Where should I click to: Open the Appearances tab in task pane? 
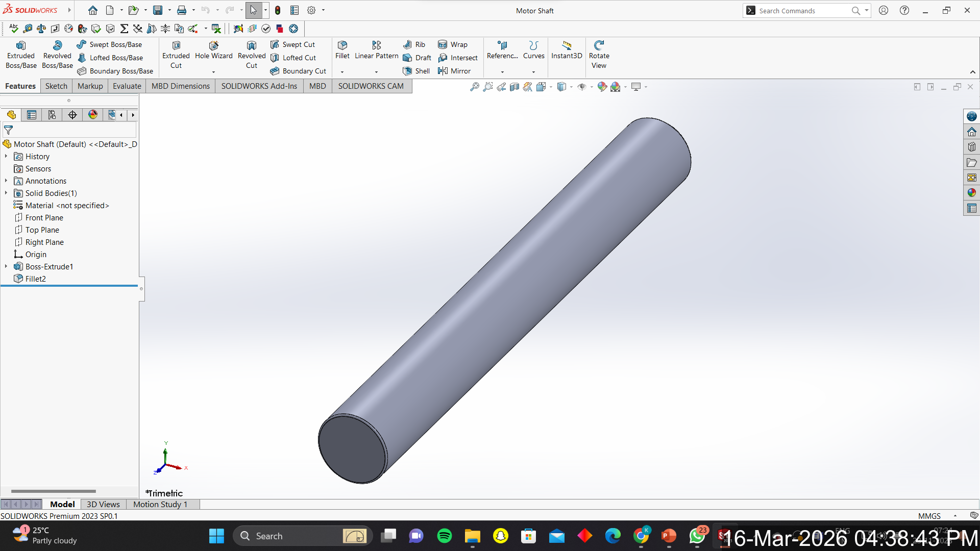[x=971, y=193]
